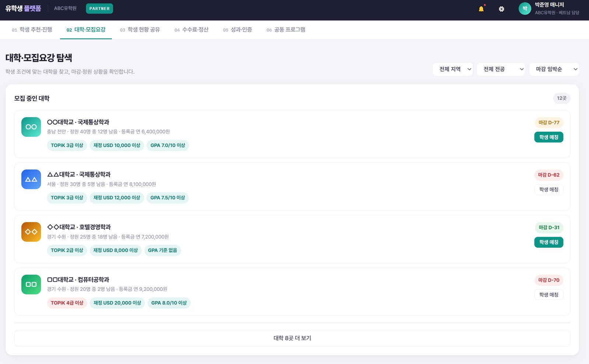Click 정원 20명 중 2명 남음 info line
This screenshot has width=589, height=364.
click(x=107, y=289)
